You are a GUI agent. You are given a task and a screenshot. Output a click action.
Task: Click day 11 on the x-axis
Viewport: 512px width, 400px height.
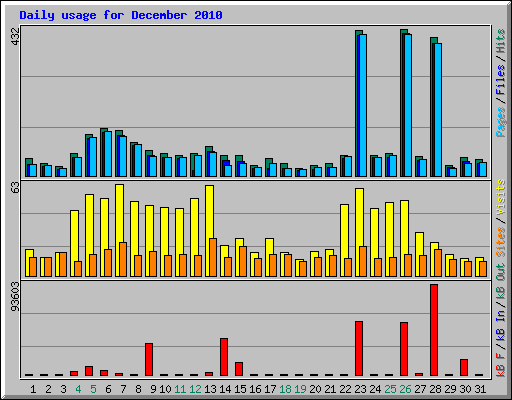(x=180, y=389)
